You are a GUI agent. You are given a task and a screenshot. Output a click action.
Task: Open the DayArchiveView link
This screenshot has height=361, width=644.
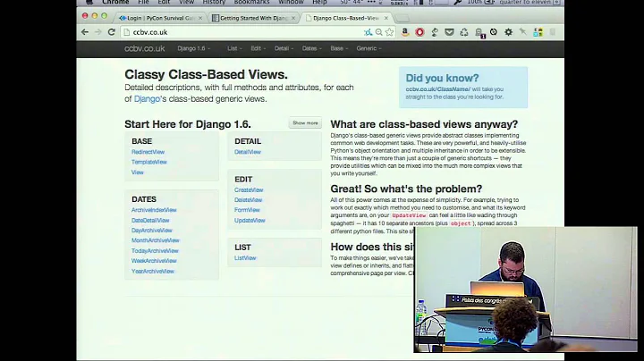coord(151,231)
